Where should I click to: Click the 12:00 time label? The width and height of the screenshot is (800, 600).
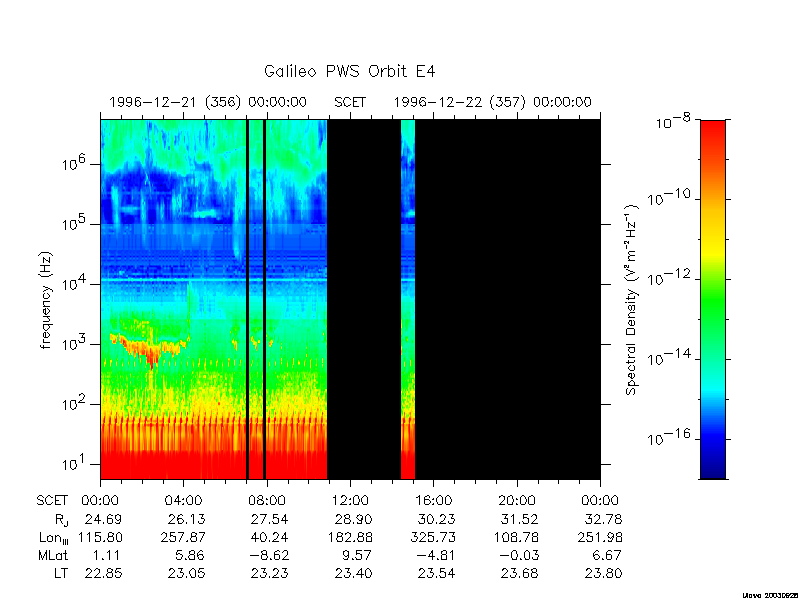(x=350, y=501)
